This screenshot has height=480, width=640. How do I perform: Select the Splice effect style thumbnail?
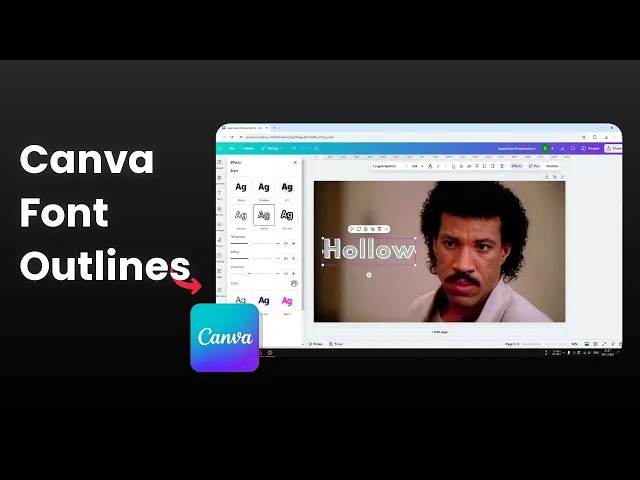(x=264, y=215)
